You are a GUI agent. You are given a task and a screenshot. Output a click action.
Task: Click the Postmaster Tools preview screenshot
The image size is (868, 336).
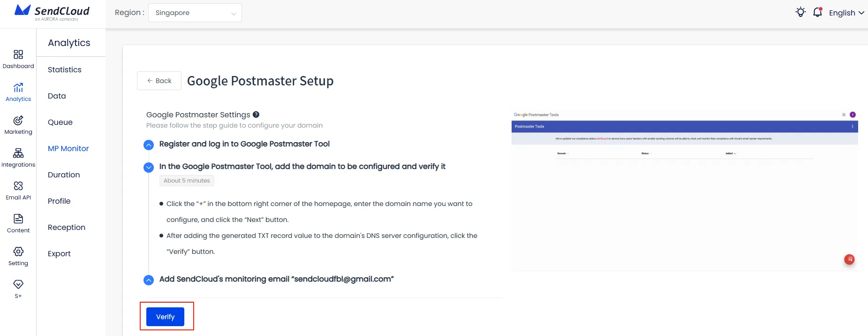[x=685, y=190]
